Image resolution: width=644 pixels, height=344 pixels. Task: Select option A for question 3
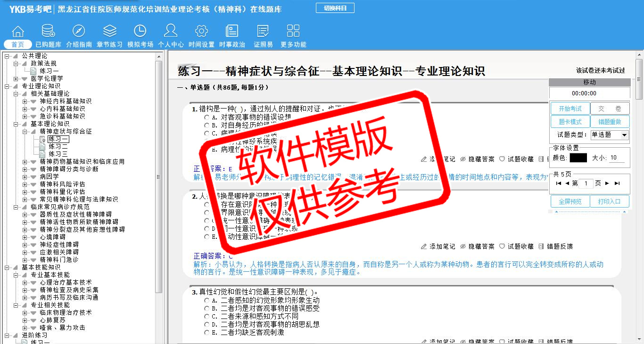pyautogui.click(x=206, y=301)
